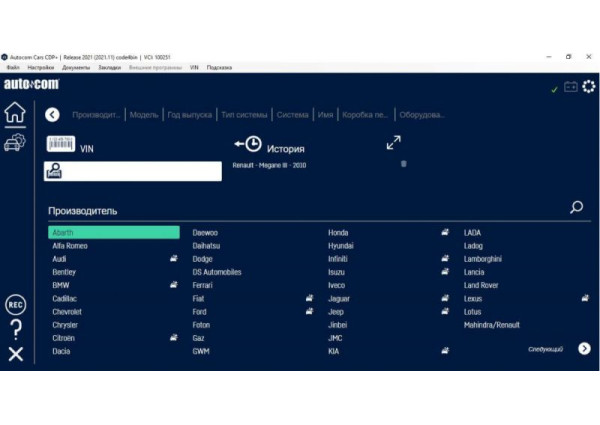Select the Год выпуска breadcrumb step
The height and width of the screenshot is (425, 600).
point(189,115)
